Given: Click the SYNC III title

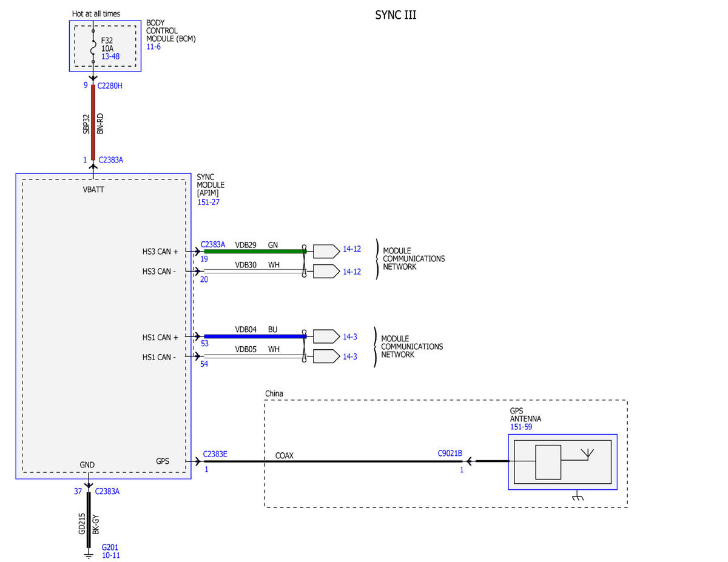Looking at the screenshot, I should pyautogui.click(x=396, y=15).
